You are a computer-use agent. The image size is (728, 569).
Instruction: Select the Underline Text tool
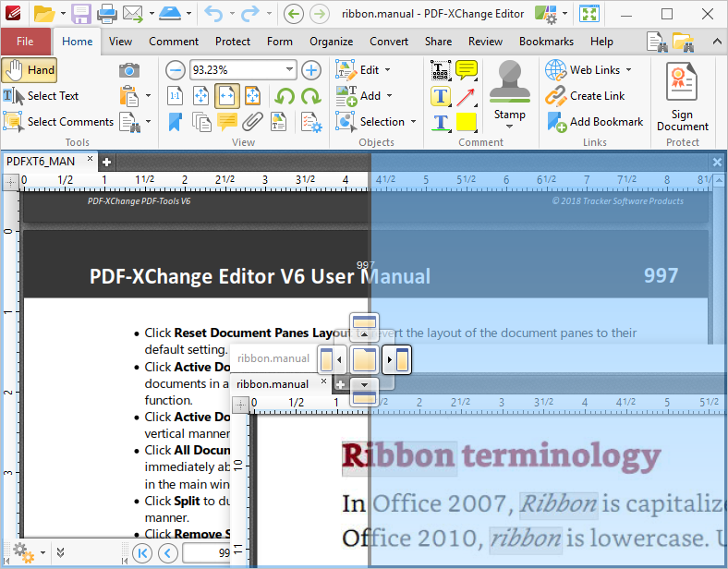(440, 123)
